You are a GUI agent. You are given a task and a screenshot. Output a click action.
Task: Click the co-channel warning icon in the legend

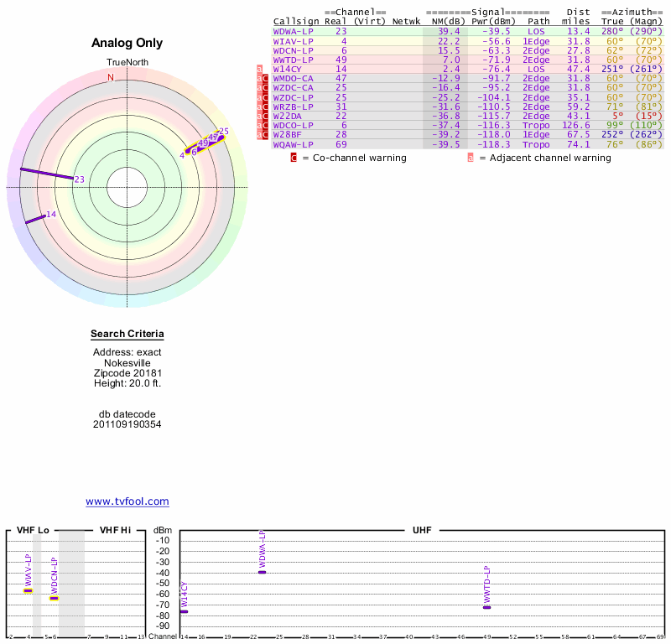[294, 157]
